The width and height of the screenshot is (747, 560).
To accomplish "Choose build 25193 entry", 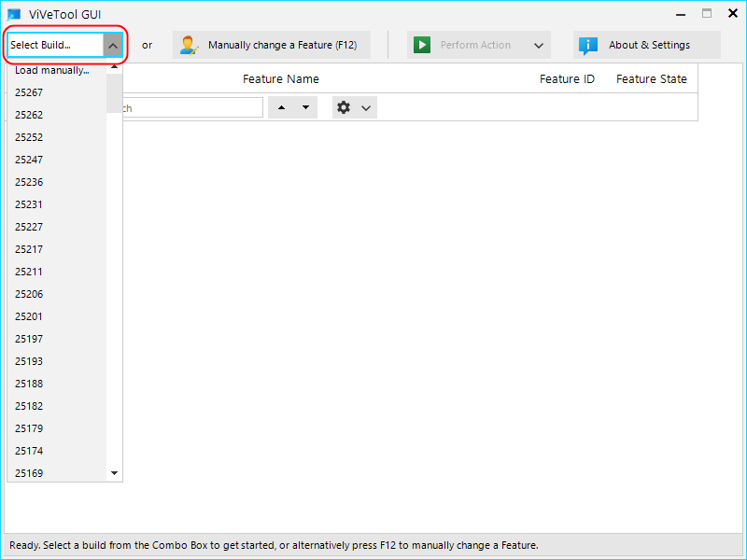I will (57, 361).
